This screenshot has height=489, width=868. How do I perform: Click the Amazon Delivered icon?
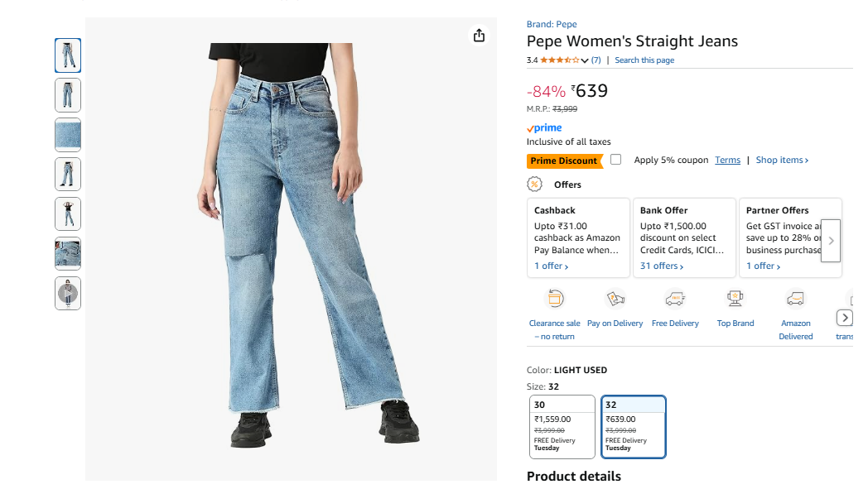click(x=795, y=299)
